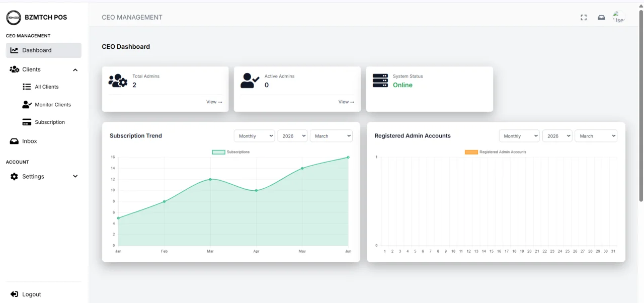644x303 pixels.
Task: Click the CEO MANAGEMENT header title
Action: tap(132, 17)
